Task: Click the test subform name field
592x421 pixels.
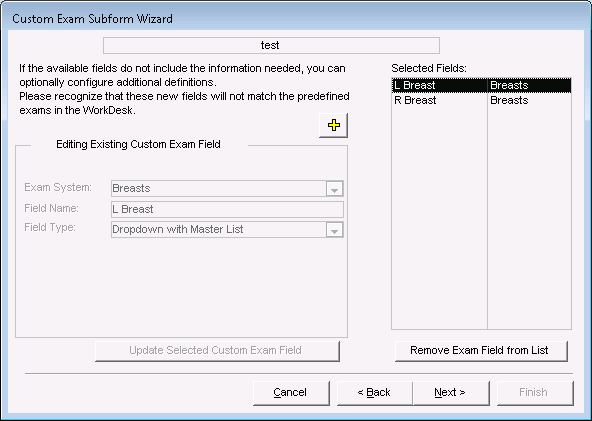Action: (271, 45)
